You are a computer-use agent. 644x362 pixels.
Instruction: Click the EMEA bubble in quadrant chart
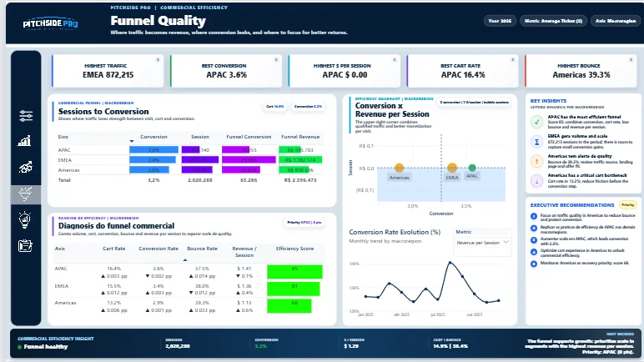coord(452,167)
